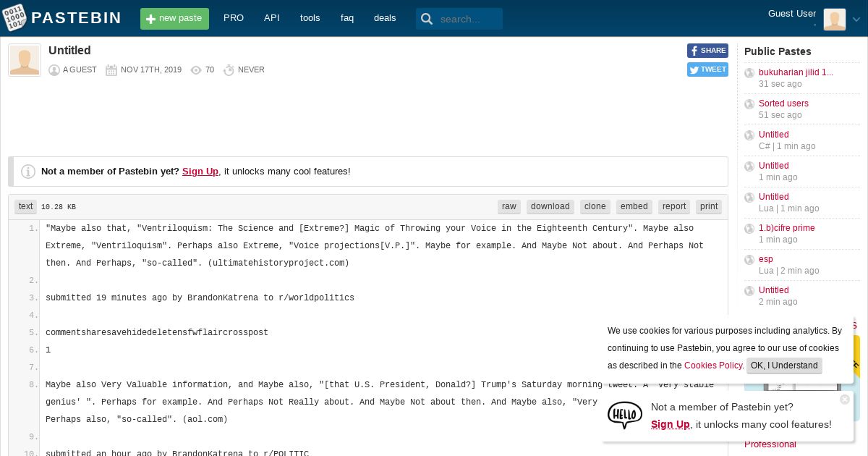Clone this paste
Screen dimensions: 868x456
click(595, 206)
